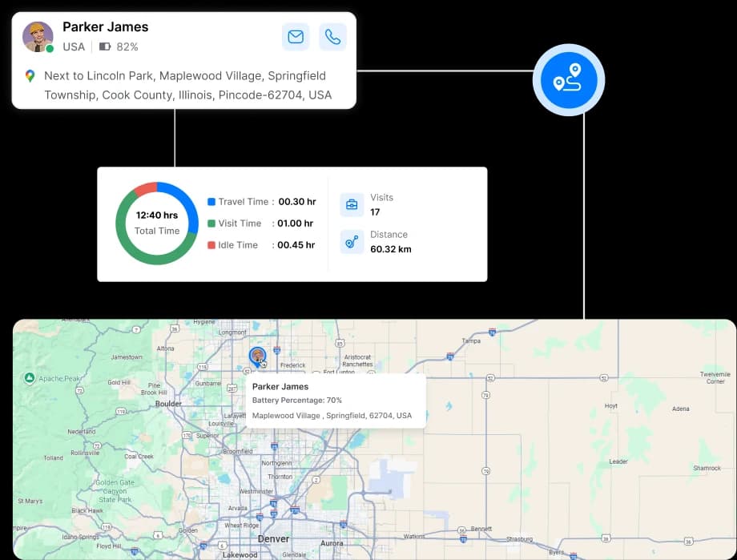Click the Idle Time value '00.45 hr'
Screen dimensions: 737x560
tap(296, 245)
